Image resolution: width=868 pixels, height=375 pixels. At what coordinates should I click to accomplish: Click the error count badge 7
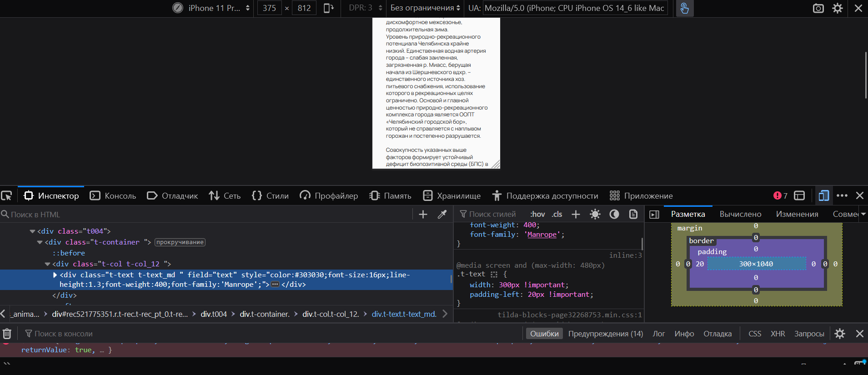(780, 195)
